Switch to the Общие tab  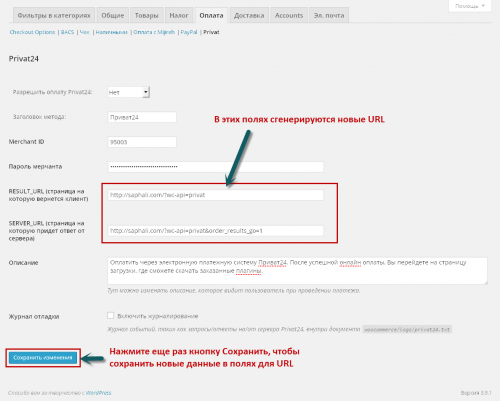click(113, 15)
